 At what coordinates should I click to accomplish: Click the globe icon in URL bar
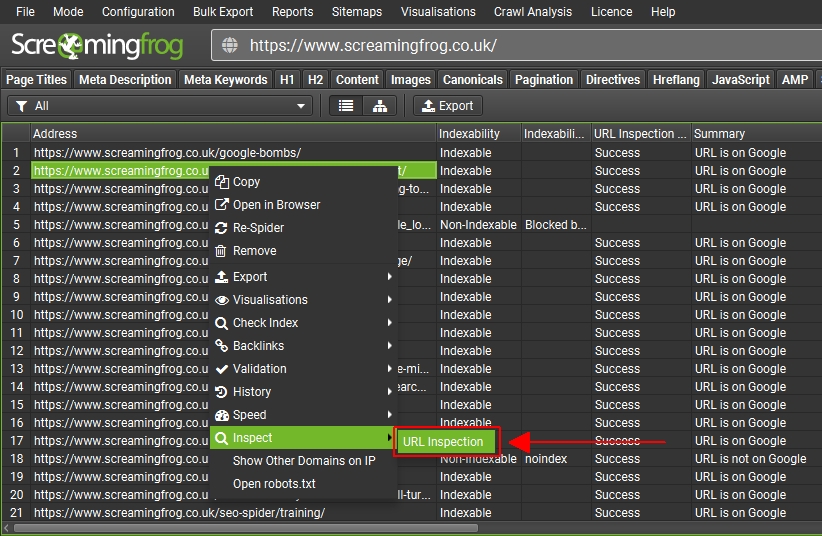(x=230, y=45)
